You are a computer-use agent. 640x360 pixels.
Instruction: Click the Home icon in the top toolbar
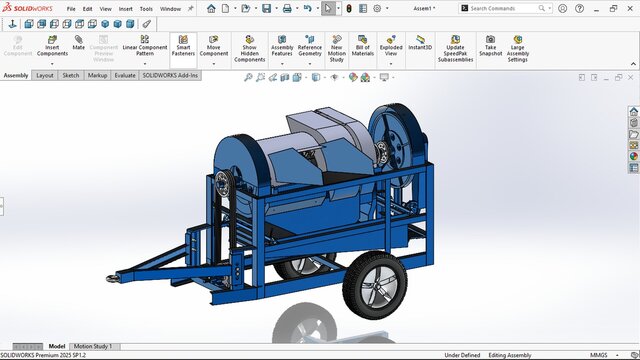tap(211, 9)
